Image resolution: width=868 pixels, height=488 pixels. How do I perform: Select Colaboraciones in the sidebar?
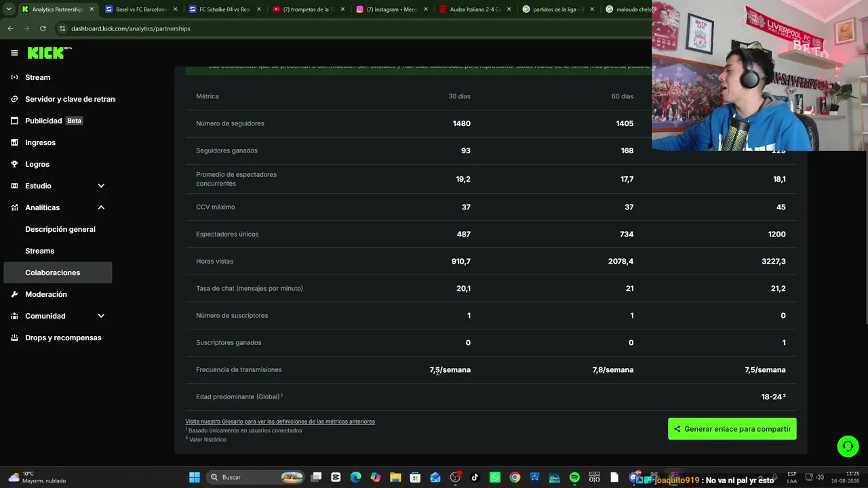[x=58, y=272]
